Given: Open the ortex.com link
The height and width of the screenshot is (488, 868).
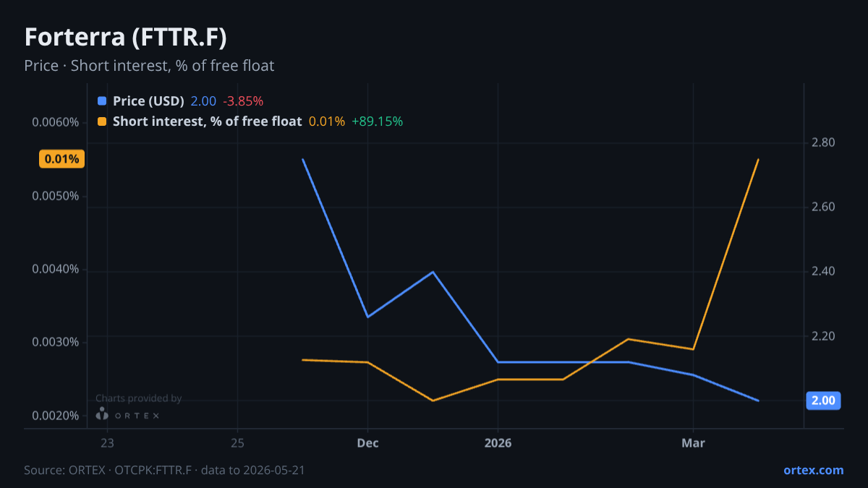Looking at the screenshot, I should [x=814, y=470].
